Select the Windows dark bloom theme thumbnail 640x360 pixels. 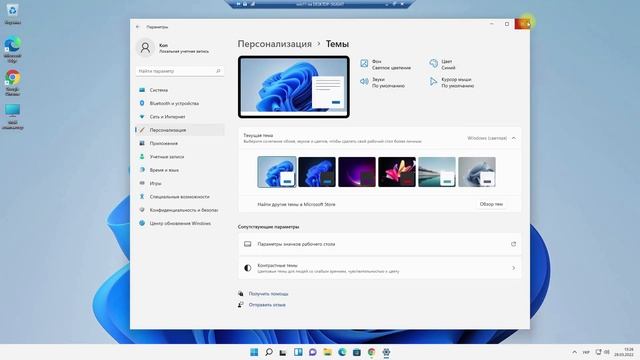tap(317, 172)
